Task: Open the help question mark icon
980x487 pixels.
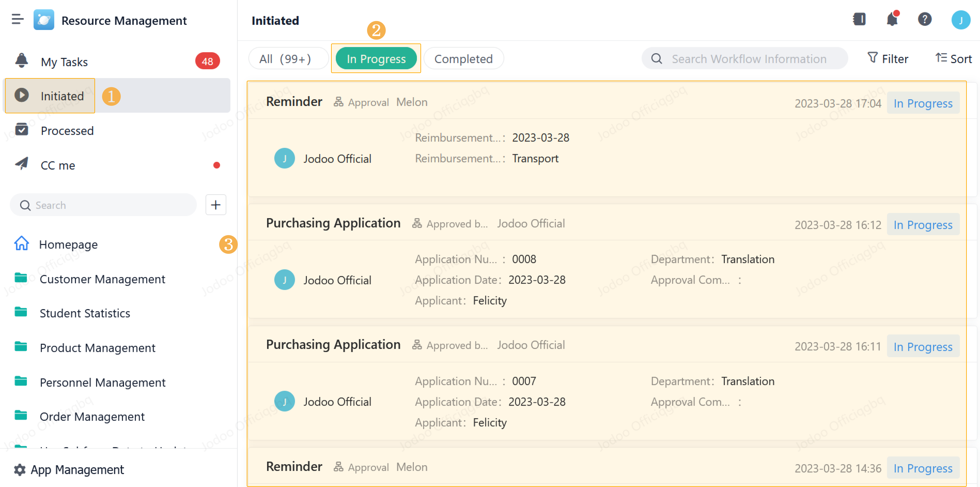Action: pos(925,19)
